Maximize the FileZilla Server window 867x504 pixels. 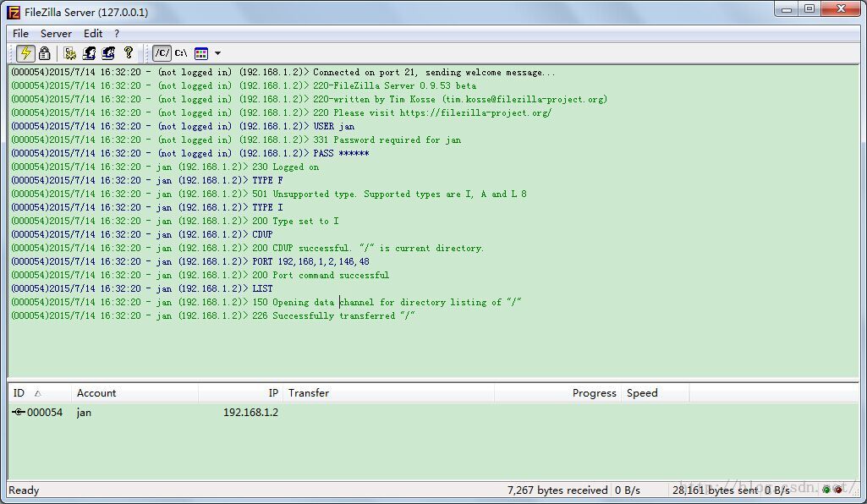(x=809, y=9)
